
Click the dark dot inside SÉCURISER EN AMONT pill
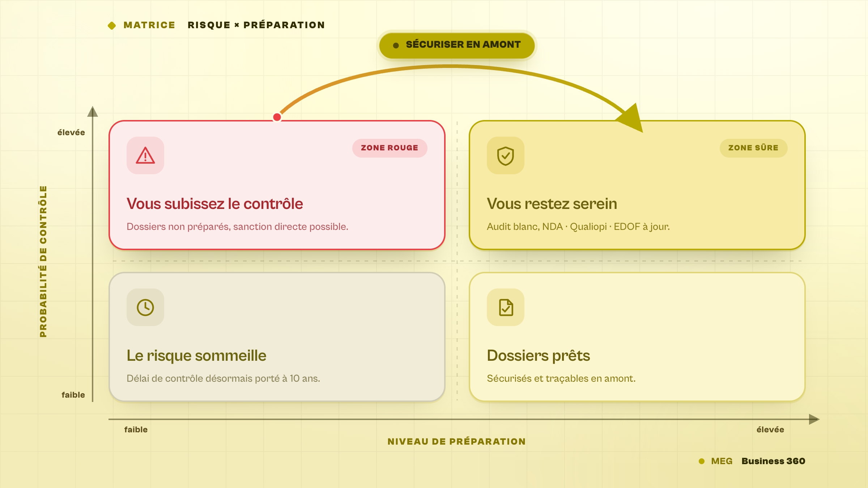396,46
